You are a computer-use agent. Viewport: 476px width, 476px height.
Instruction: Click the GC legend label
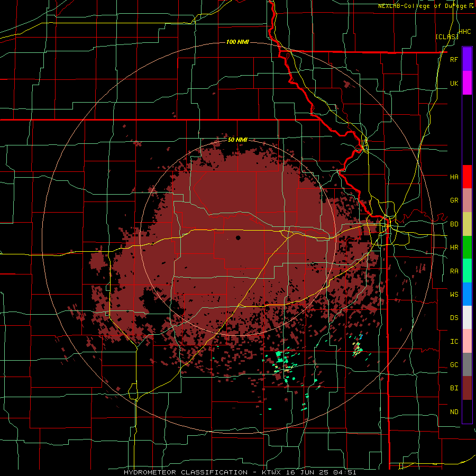pos(454,365)
